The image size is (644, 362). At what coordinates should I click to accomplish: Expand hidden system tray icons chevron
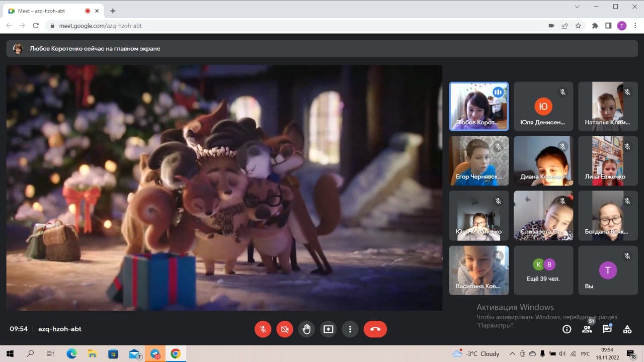tap(513, 353)
